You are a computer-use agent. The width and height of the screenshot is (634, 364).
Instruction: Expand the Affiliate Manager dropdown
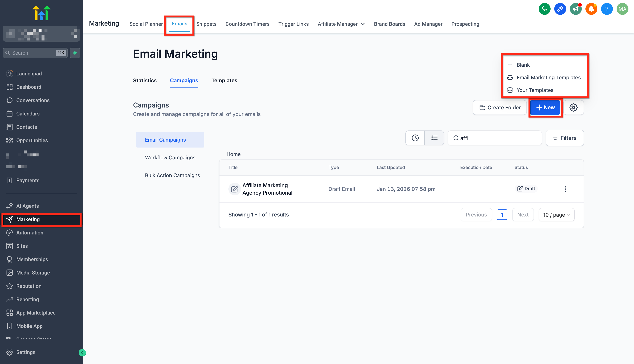[341, 24]
